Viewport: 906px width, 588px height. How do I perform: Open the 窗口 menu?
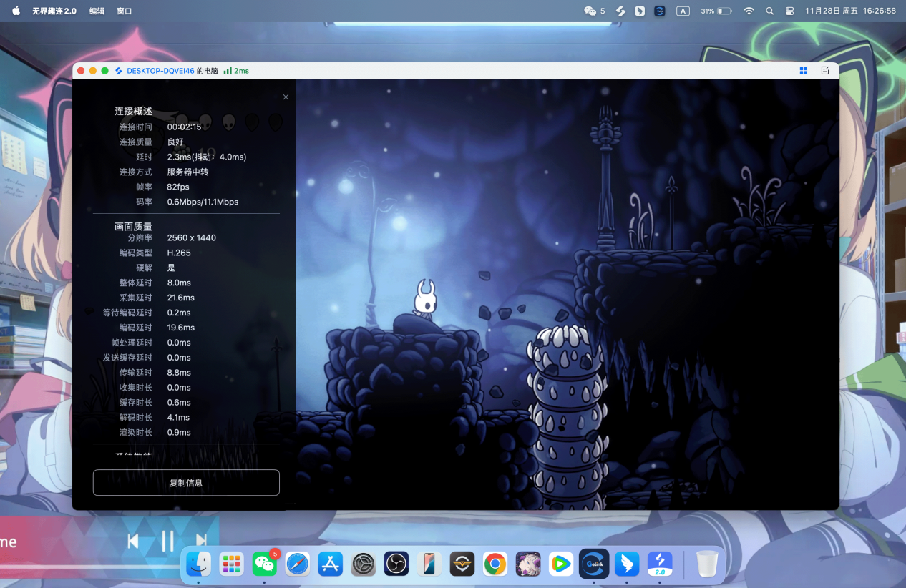(x=124, y=11)
